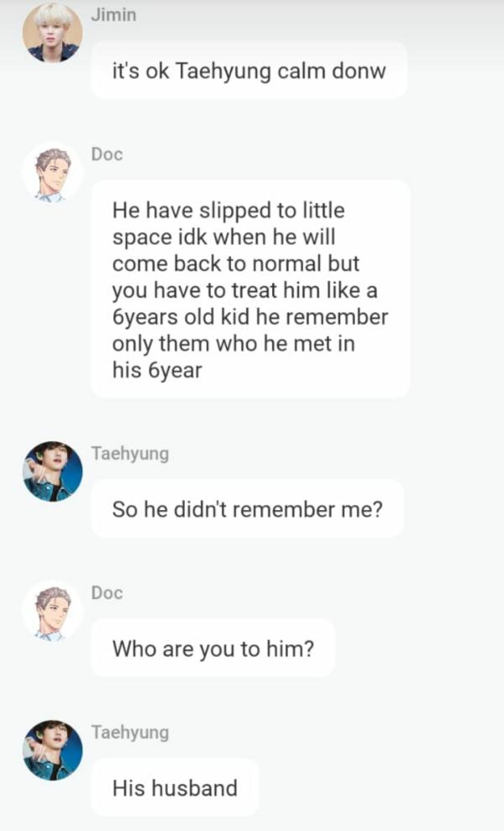Screen dimensions: 504x831
Task: Tap Doc's name above "Who are you to him?"
Action: 107,593
